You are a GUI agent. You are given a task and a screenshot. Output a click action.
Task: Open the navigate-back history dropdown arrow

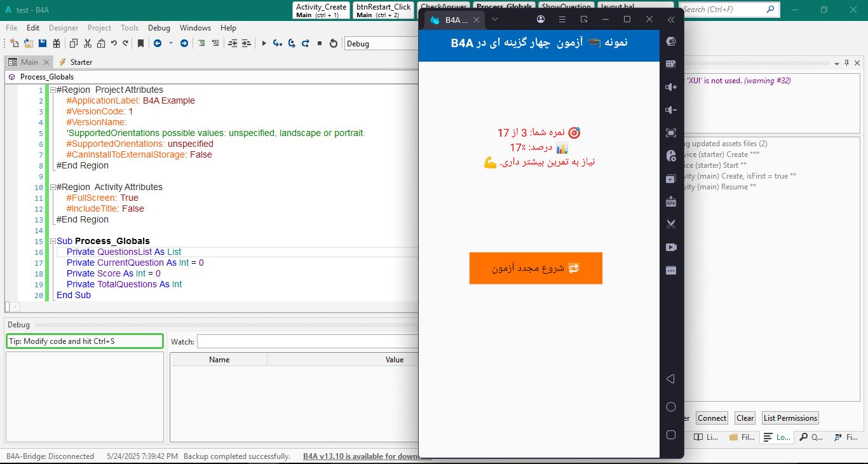[170, 43]
